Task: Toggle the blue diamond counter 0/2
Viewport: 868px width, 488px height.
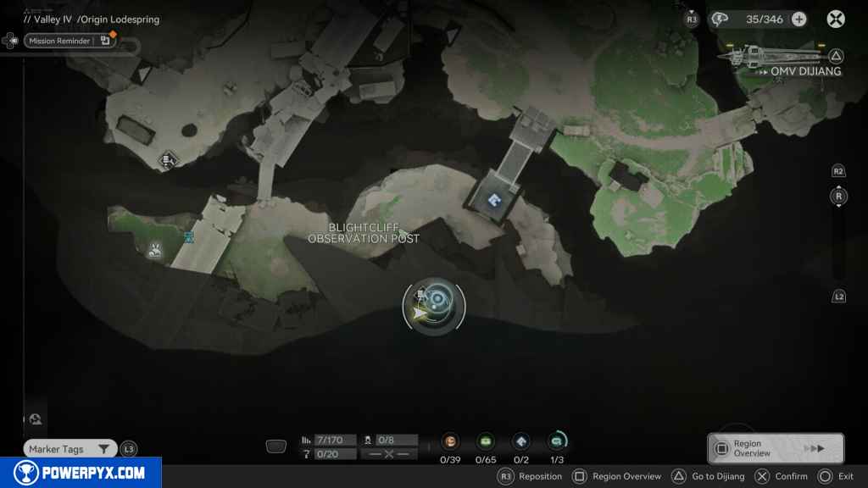Action: pyautogui.click(x=521, y=441)
